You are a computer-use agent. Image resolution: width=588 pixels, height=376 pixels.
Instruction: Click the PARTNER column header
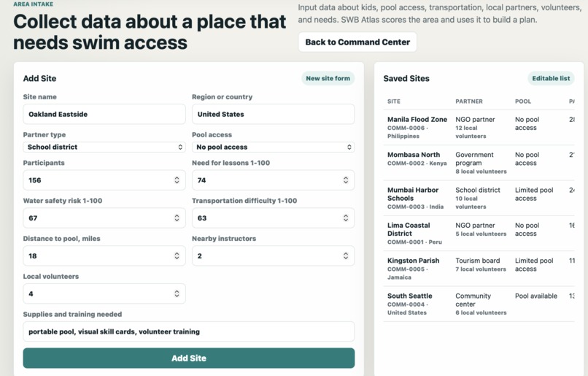[469, 101]
